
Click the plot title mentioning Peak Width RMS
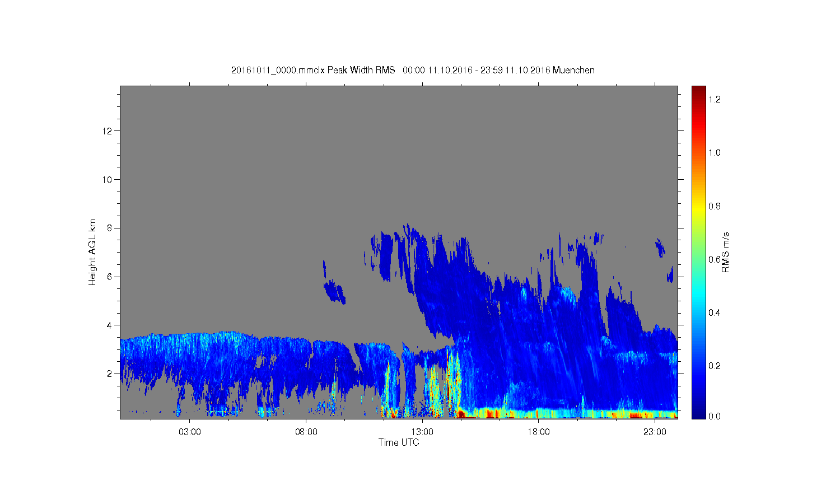point(413,70)
